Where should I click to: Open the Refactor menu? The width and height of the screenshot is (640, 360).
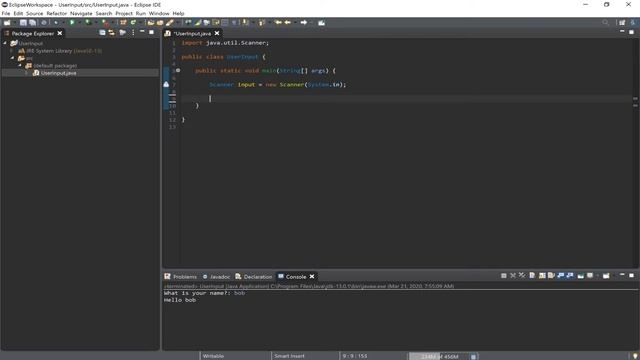coord(57,13)
